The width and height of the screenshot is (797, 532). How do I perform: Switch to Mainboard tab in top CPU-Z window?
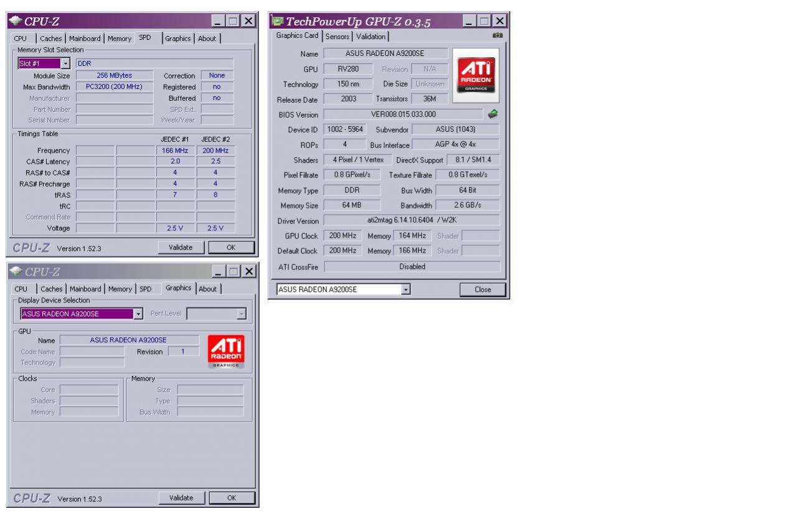(85, 39)
